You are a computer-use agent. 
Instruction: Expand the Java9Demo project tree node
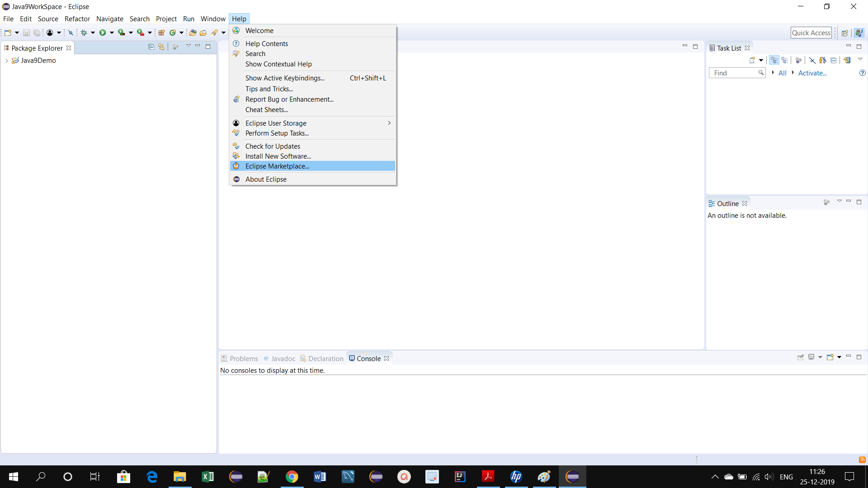[x=7, y=61]
